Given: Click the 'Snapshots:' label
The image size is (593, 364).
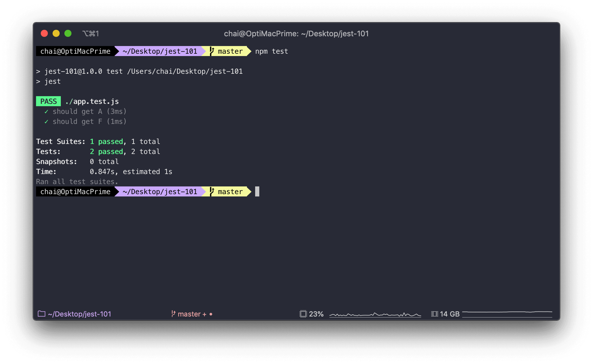Looking at the screenshot, I should [56, 162].
